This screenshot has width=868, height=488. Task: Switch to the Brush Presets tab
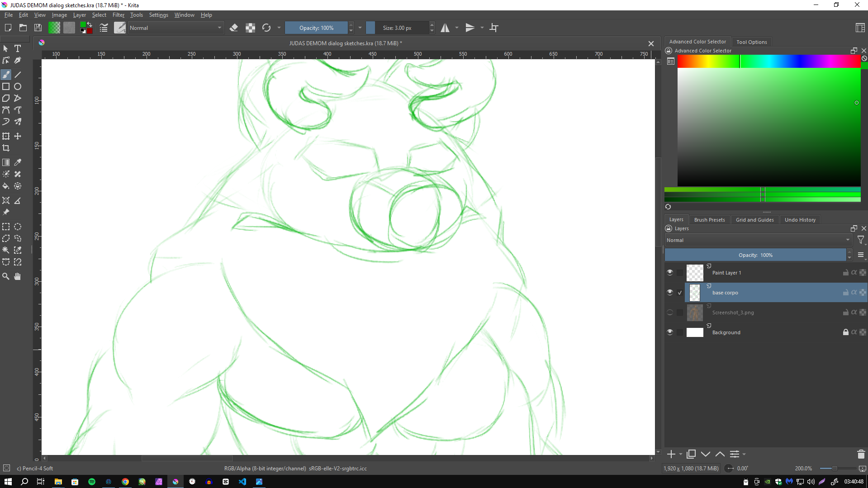click(x=709, y=220)
